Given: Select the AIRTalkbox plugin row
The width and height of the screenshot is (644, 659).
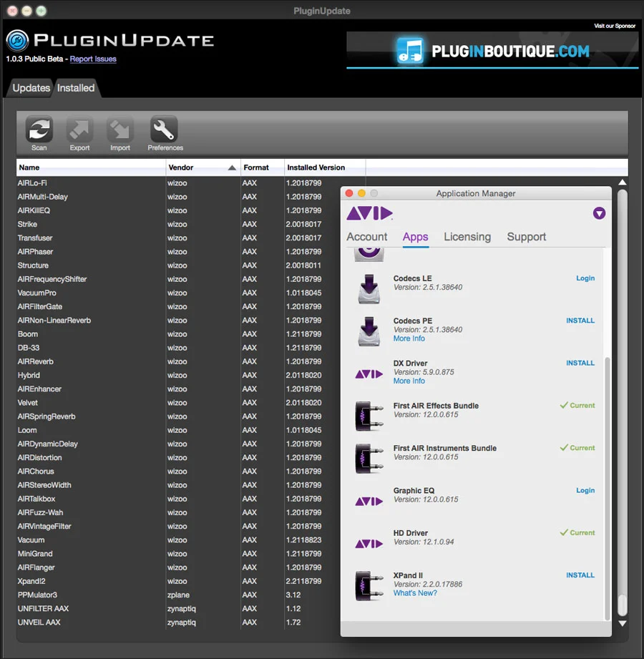Looking at the screenshot, I should pos(177,499).
